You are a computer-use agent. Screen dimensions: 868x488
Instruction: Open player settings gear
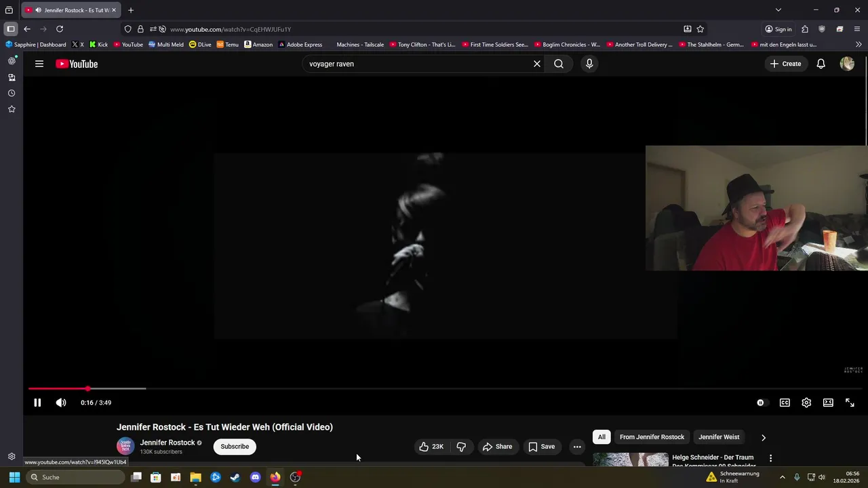click(x=806, y=403)
